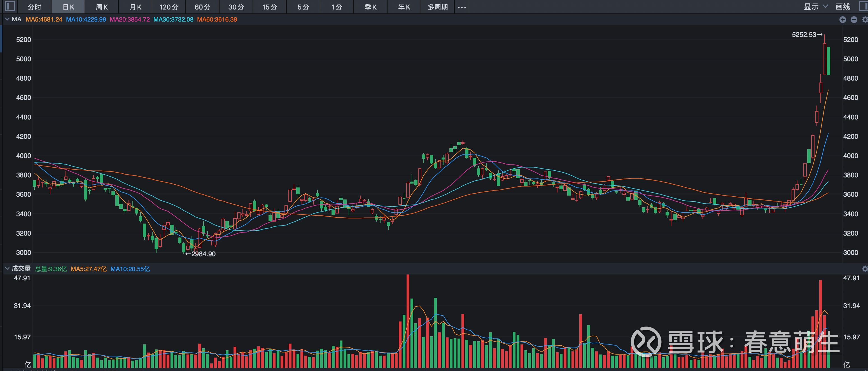This screenshot has height=371, width=868.
Task: Collapse the MA indicator panel chevron
Action: click(7, 19)
